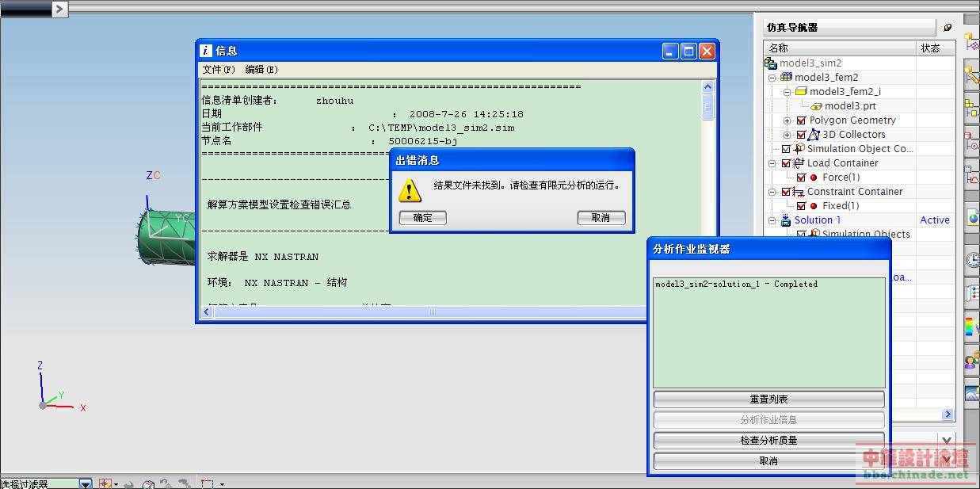
Task: Expand the 3D Collectors node
Action: tap(787, 135)
